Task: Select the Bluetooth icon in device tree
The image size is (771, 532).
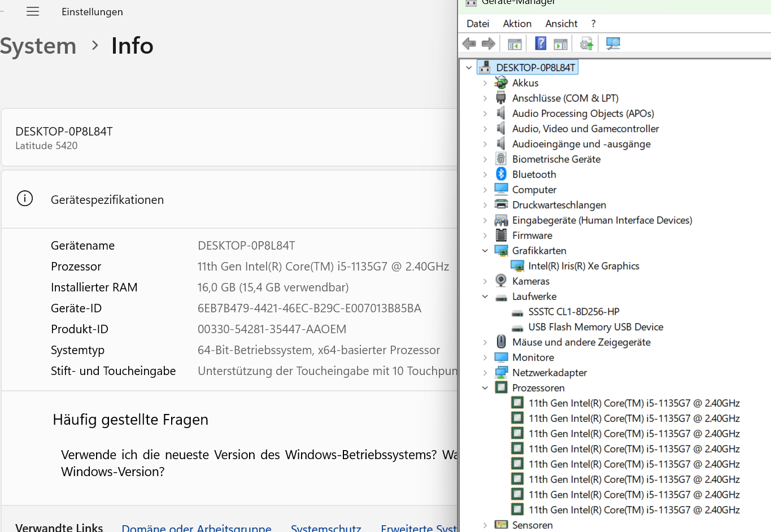Action: [501, 174]
